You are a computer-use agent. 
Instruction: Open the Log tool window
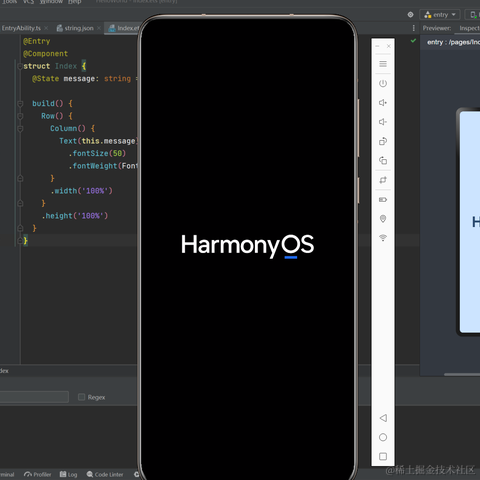pyautogui.click(x=68, y=474)
